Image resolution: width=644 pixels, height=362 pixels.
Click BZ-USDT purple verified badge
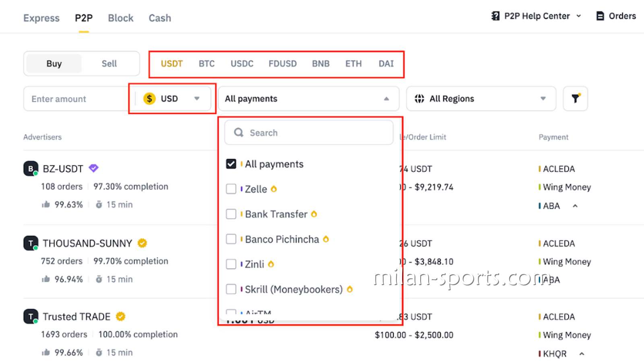tap(93, 168)
